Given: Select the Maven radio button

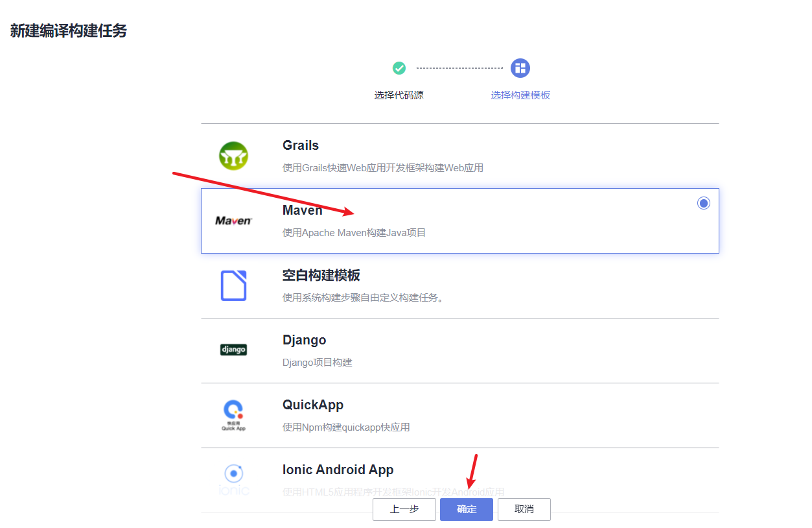Looking at the screenshot, I should click(704, 203).
